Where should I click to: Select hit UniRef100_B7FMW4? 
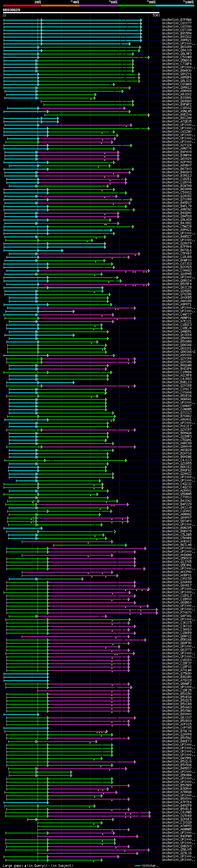pyautogui.click(x=177, y=20)
